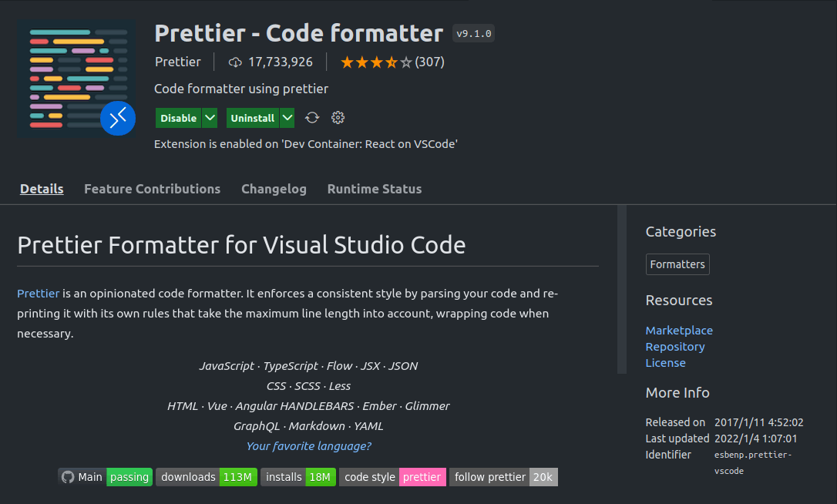The width and height of the screenshot is (837, 504).
Task: Click the Formatters category tag
Action: (x=677, y=264)
